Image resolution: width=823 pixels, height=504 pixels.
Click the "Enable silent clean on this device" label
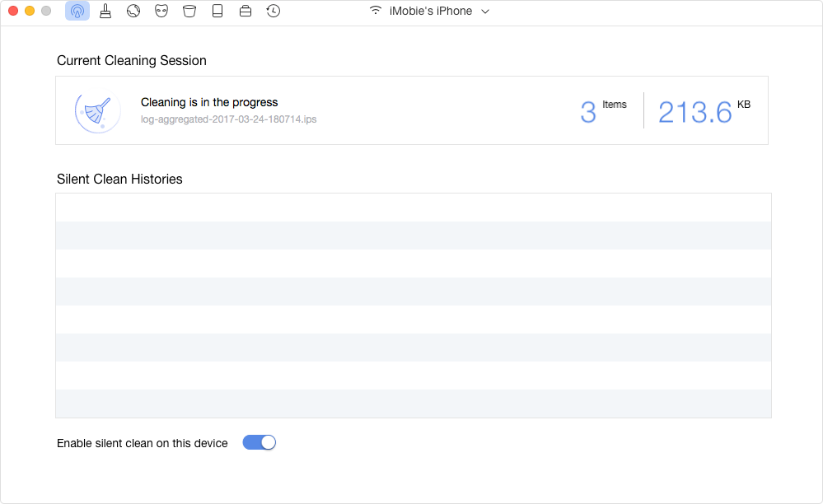pyautogui.click(x=143, y=443)
